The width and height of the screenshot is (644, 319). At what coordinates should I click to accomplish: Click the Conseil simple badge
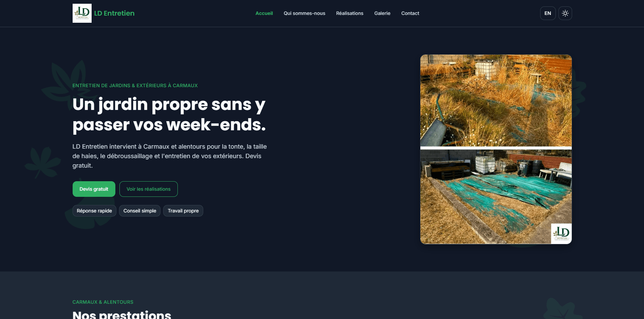[x=140, y=211]
